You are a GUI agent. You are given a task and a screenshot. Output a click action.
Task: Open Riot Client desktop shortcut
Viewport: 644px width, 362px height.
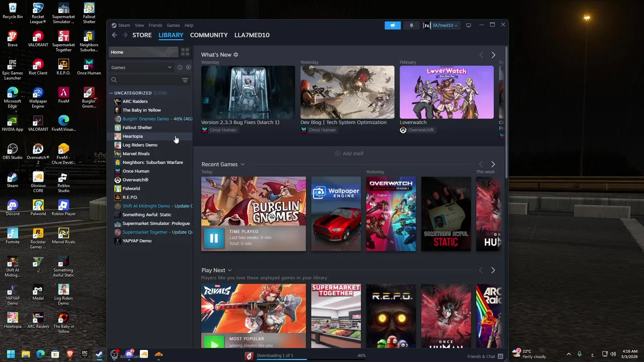coord(38,67)
